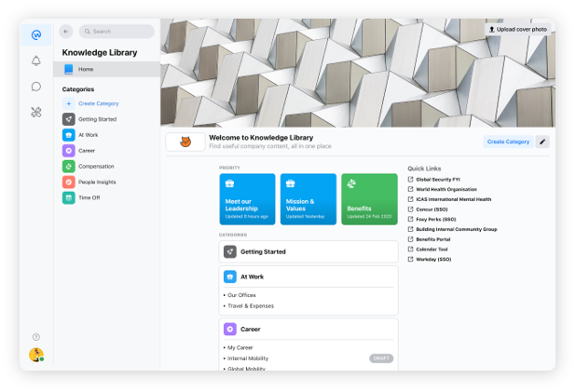This screenshot has height=392, width=576.
Task: Click the back arrow button
Action: (66, 32)
